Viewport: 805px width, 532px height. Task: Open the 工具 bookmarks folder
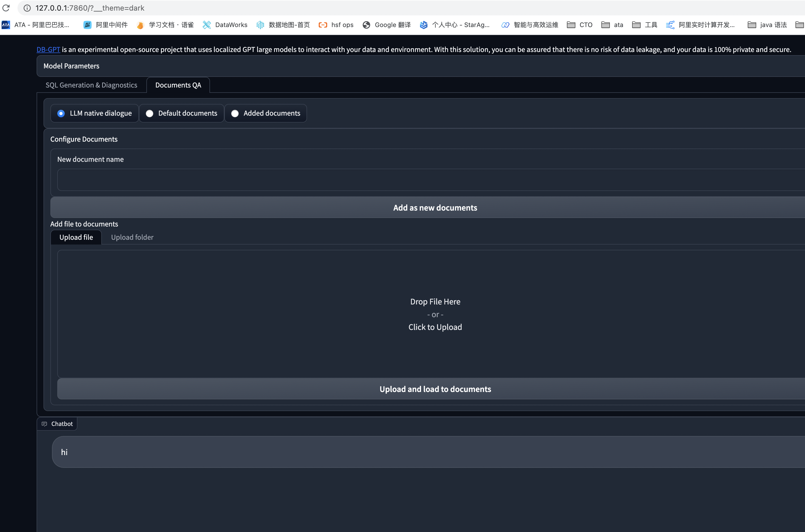(x=645, y=25)
